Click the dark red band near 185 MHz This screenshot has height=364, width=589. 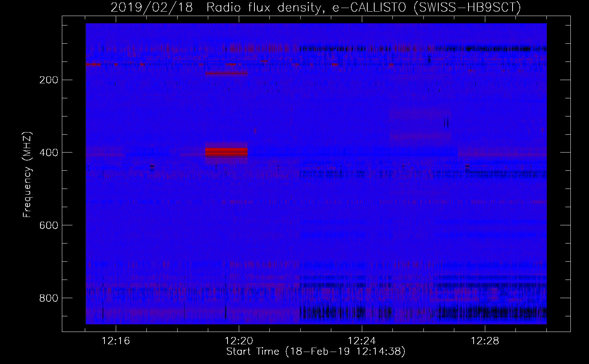click(x=226, y=74)
